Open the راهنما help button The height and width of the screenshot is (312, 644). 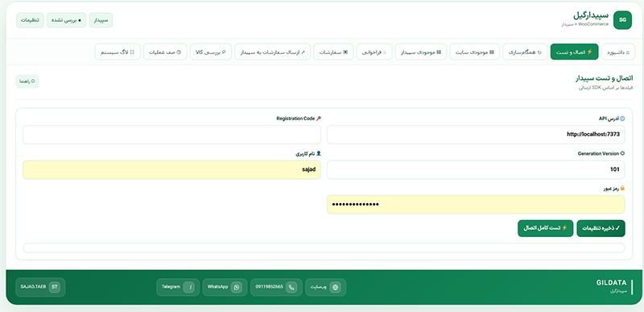point(27,81)
